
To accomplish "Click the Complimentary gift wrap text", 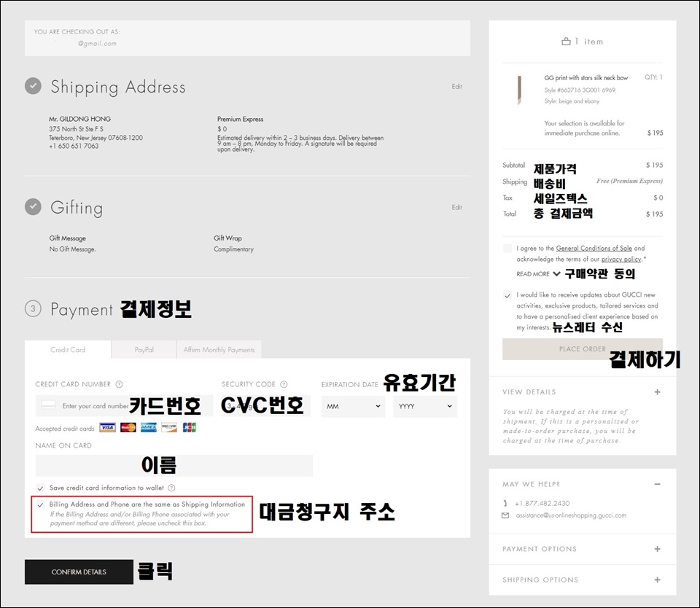I will (x=233, y=249).
